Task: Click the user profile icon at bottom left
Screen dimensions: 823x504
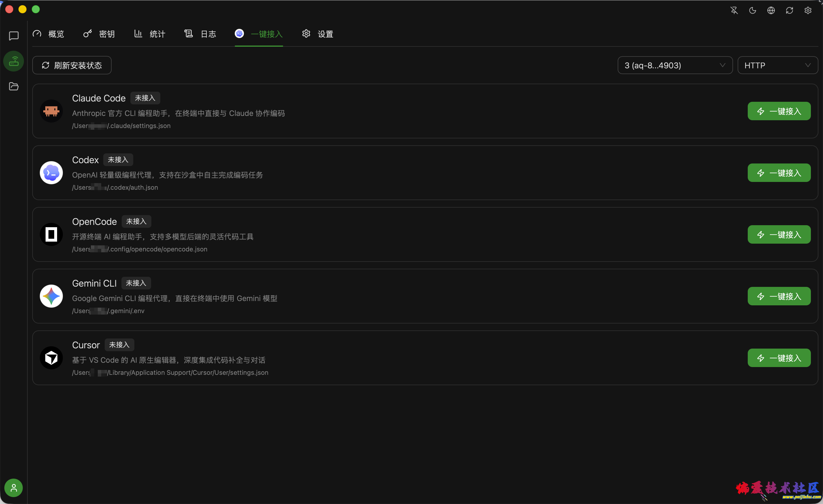Action: point(13,488)
